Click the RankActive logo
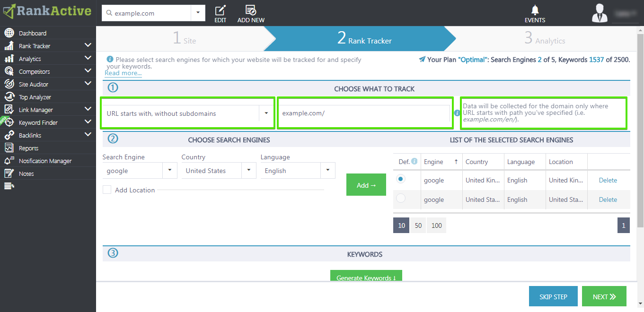Viewport: 644px width, 312px height. (x=47, y=11)
